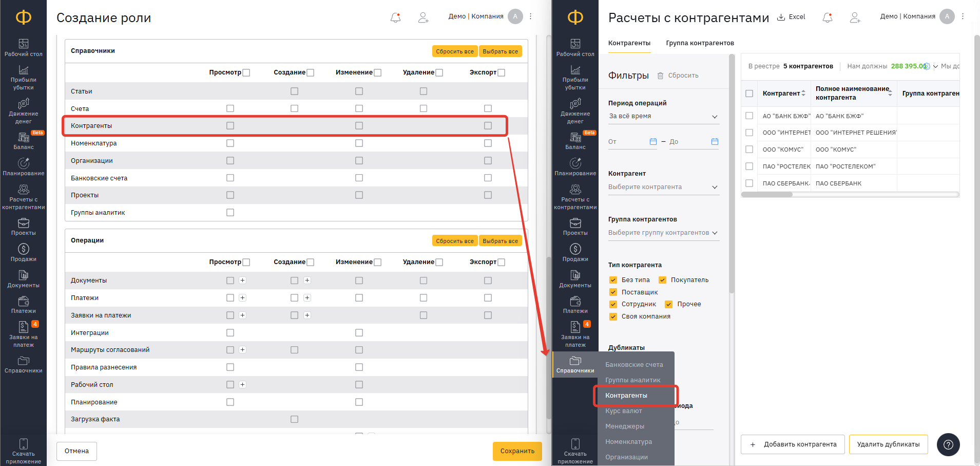Open Рабочий стол in left window sidebar
This screenshot has width=980, height=466.
coord(24,47)
